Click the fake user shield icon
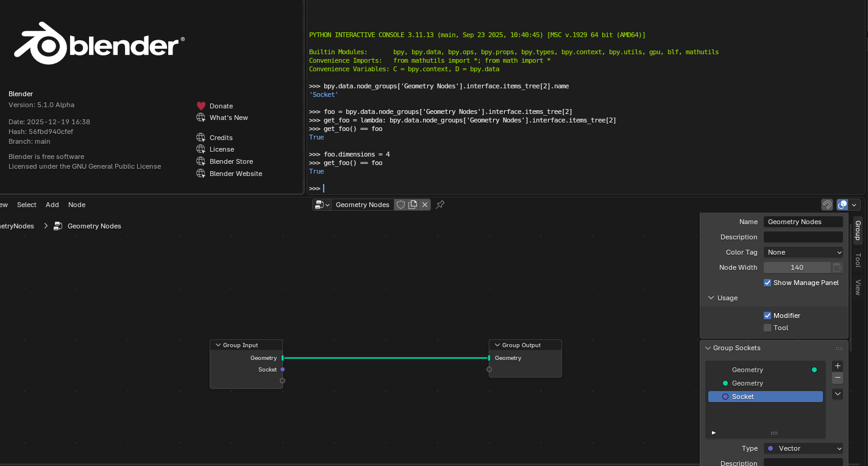 (x=400, y=205)
